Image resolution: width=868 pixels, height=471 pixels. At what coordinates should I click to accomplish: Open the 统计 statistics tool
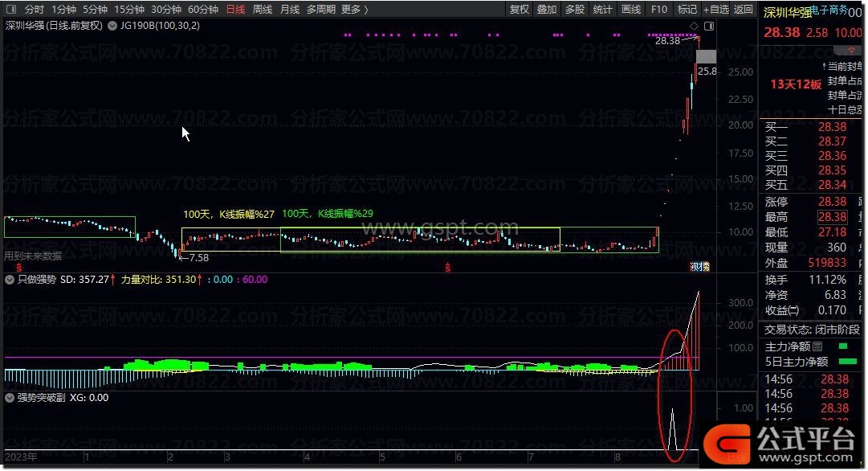coord(602,10)
